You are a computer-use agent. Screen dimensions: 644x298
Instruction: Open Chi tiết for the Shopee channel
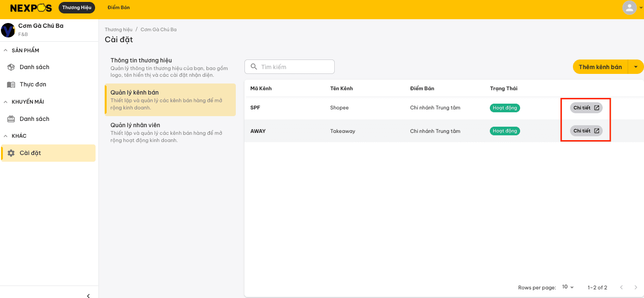click(x=586, y=108)
